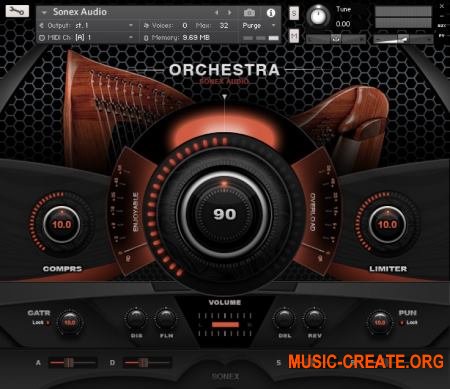The image size is (450, 389).
Task: Click the Tune value 0.00
Action: coord(343,24)
